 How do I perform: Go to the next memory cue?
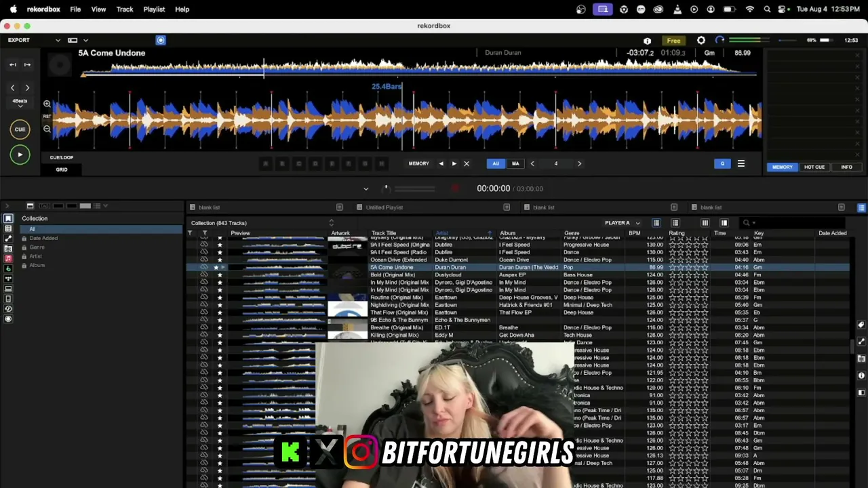(454, 163)
